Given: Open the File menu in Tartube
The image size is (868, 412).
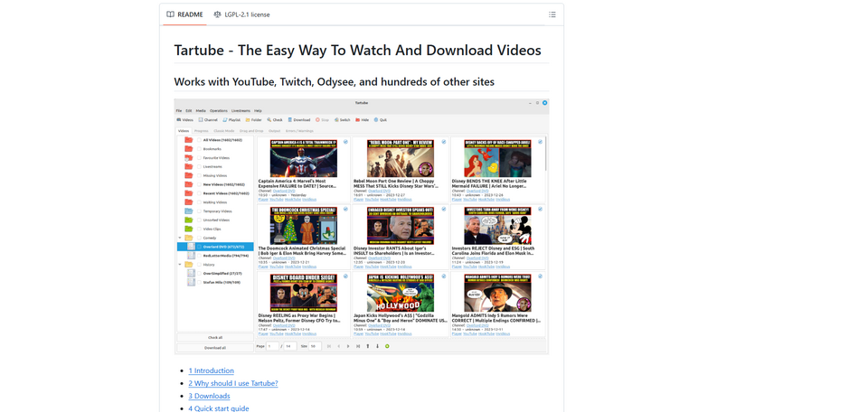Looking at the screenshot, I should click(179, 110).
